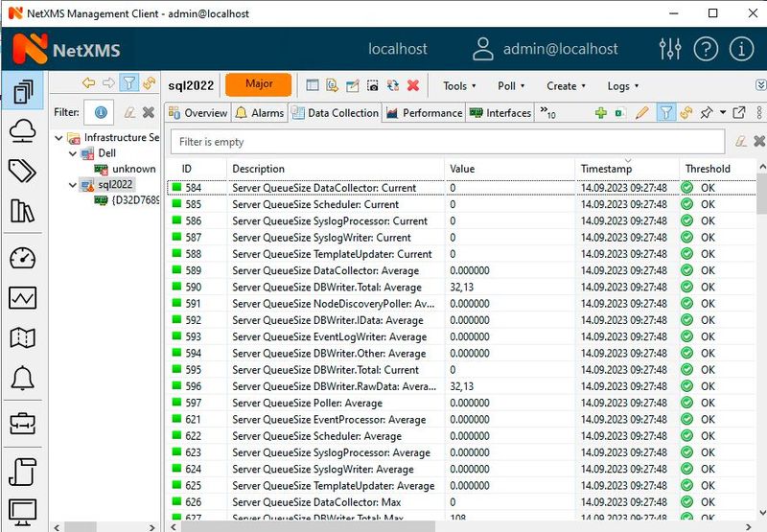Show the 10 hidden tabs list
The width and height of the screenshot is (767, 532).
tap(547, 113)
